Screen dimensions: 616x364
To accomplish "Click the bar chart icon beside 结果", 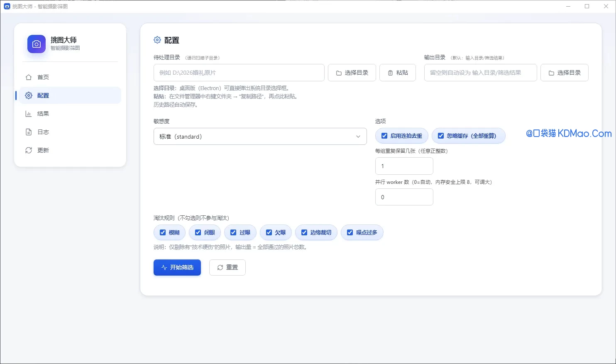I will point(29,114).
